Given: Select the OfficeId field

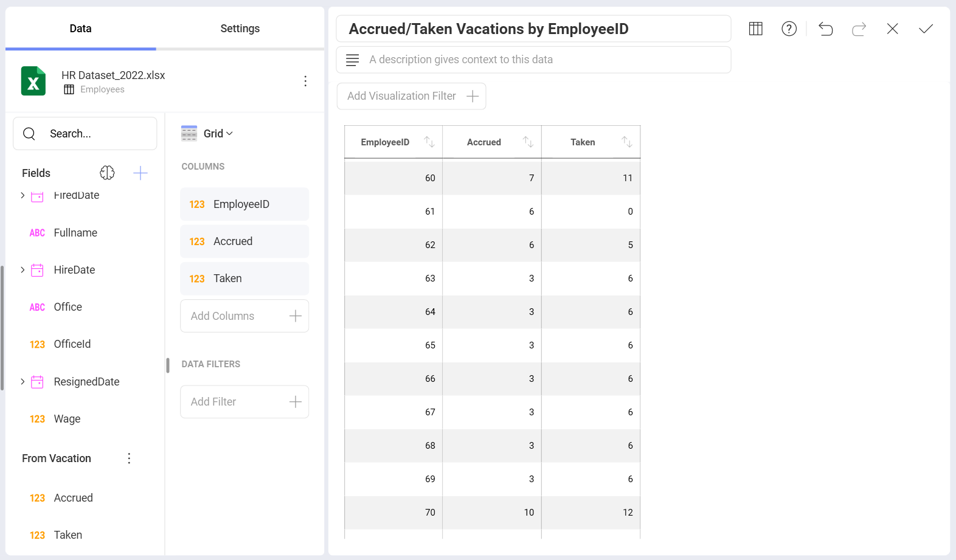Looking at the screenshot, I should coord(72,344).
